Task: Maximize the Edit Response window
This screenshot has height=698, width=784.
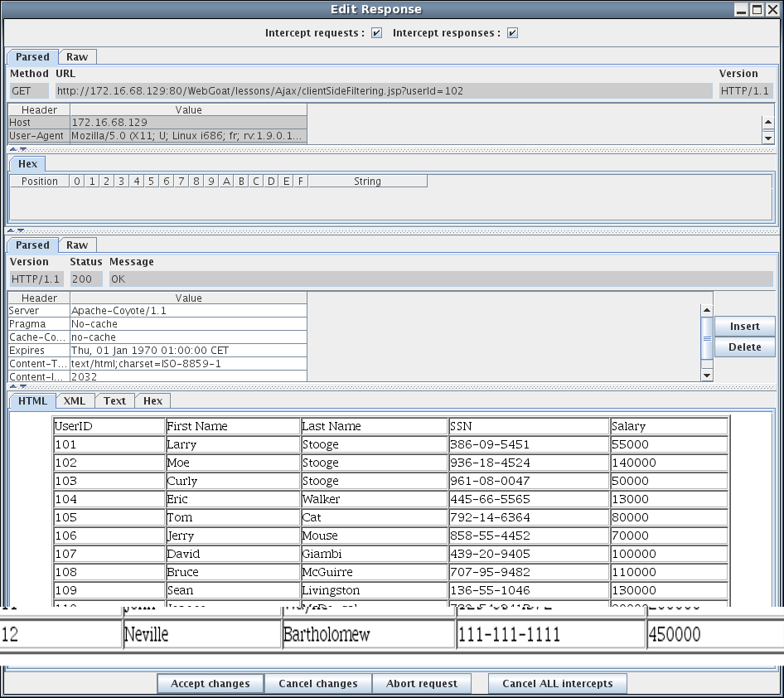Action: [757, 10]
